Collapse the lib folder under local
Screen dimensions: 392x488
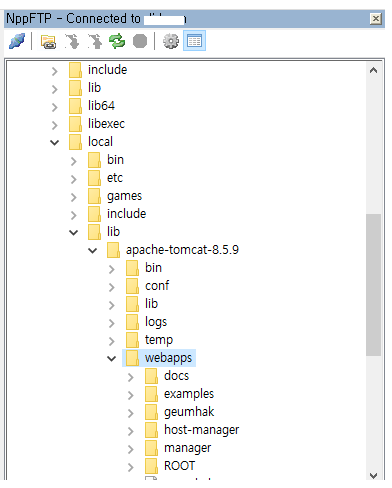click(x=74, y=233)
